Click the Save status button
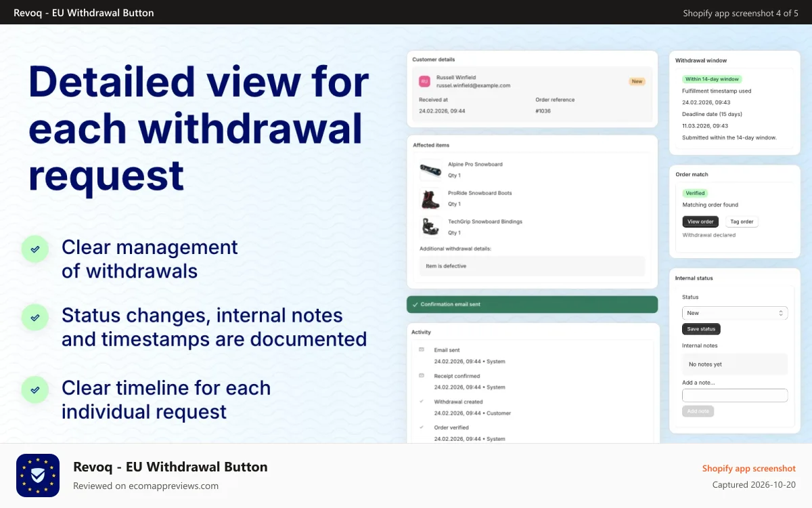The image size is (812, 508). coord(701,329)
